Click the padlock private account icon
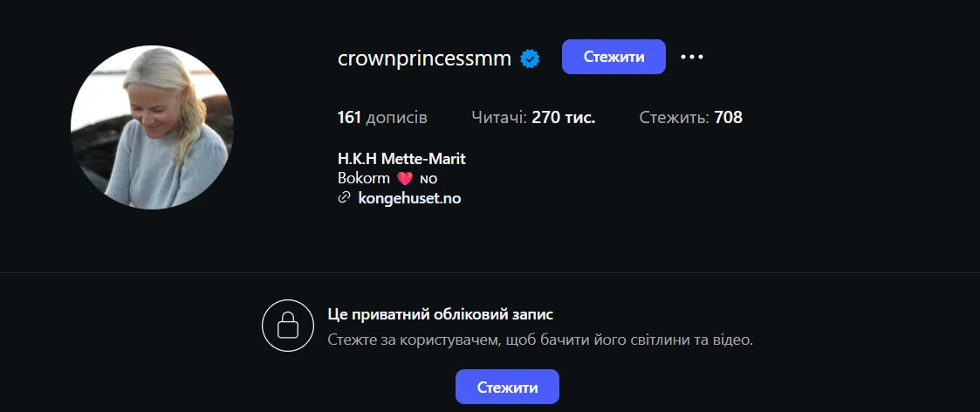 point(287,325)
